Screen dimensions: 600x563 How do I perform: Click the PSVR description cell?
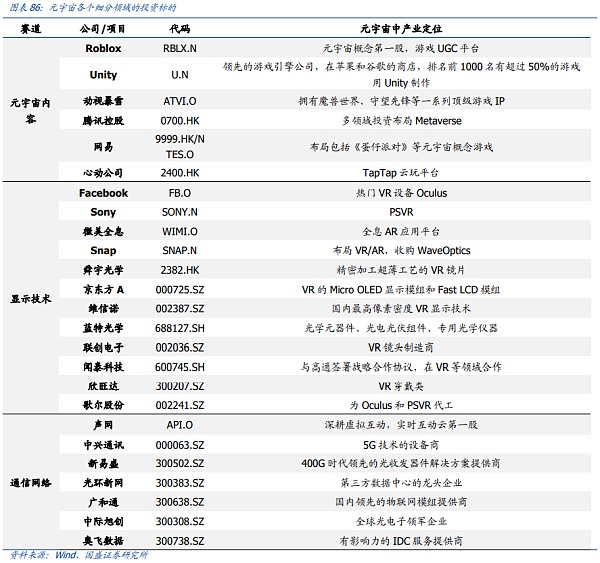click(401, 212)
